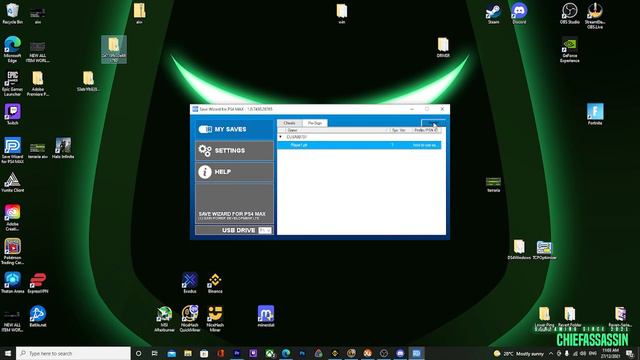This screenshot has height=360, width=640.
Task: Open the USB Drive dropdown
Action: click(x=265, y=231)
